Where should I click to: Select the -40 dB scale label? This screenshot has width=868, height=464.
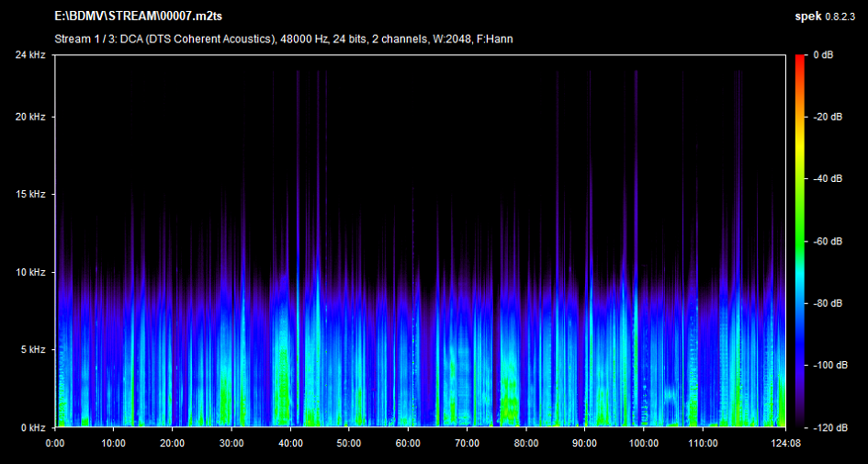[x=828, y=179]
